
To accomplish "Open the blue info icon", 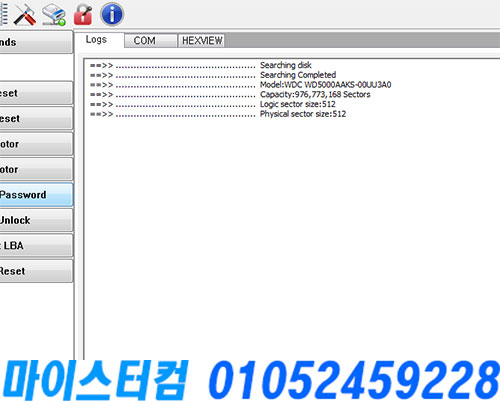I will point(112,14).
